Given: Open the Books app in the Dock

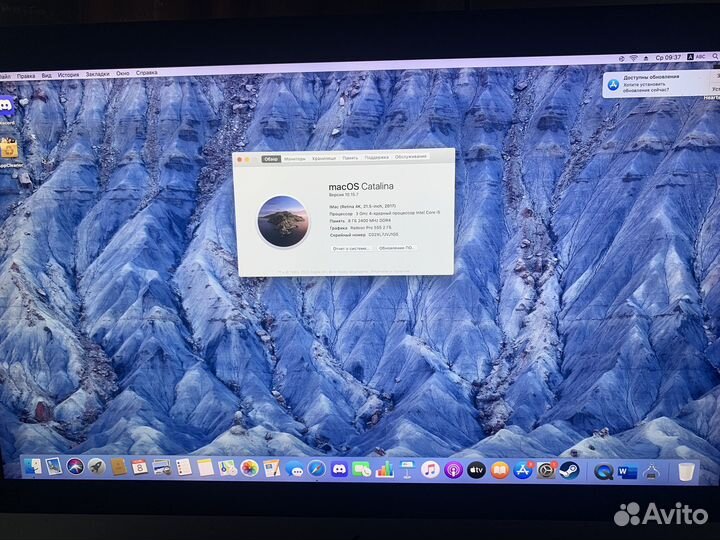Looking at the screenshot, I should (x=500, y=471).
